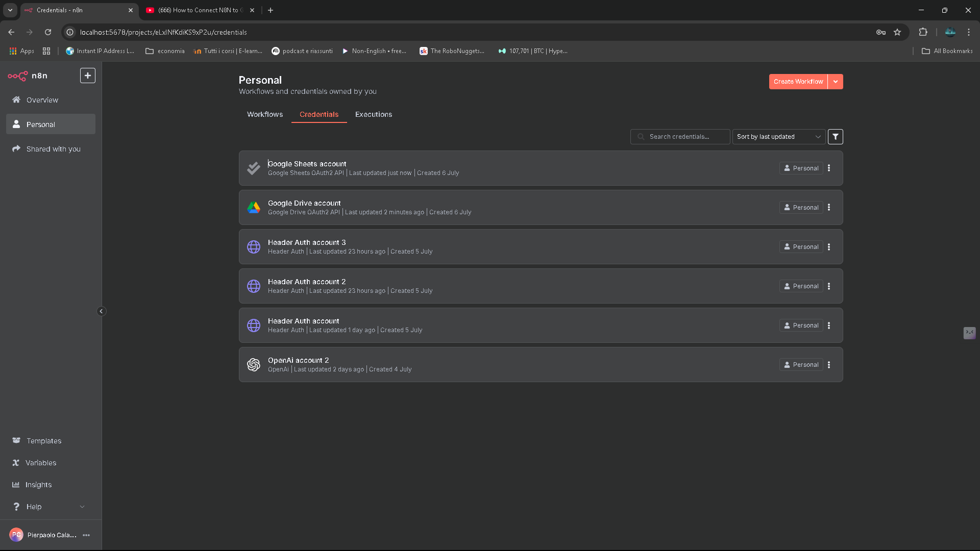This screenshot has width=980, height=551.
Task: Click the Header Auth account 3 globe icon
Action: click(254, 246)
